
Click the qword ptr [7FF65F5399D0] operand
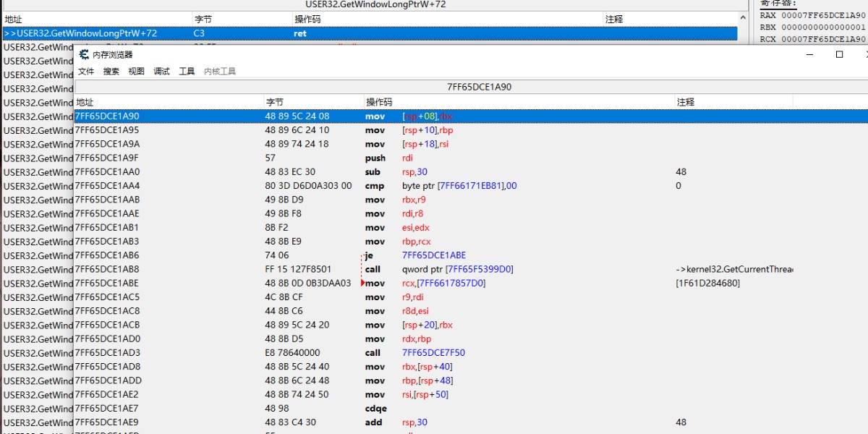click(x=458, y=269)
